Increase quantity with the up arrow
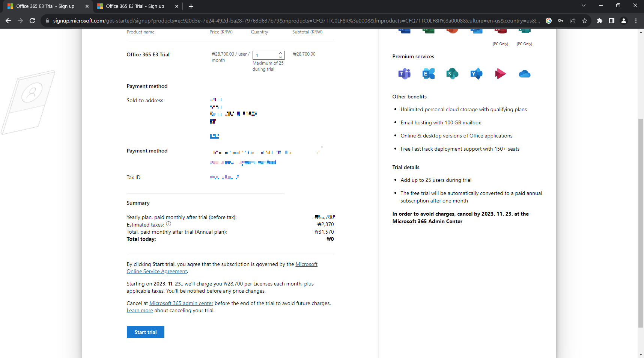The height and width of the screenshot is (358, 644). pos(280,53)
